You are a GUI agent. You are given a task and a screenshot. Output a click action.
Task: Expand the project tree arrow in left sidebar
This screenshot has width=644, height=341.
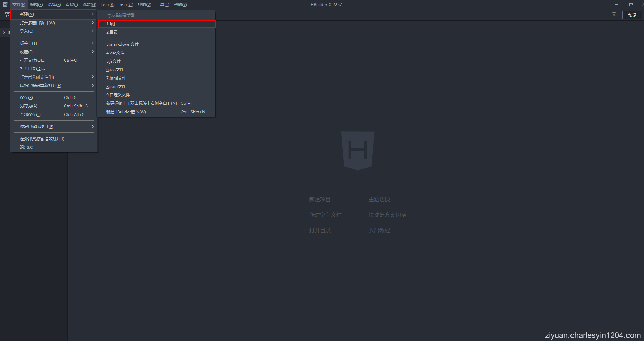pyautogui.click(x=4, y=32)
